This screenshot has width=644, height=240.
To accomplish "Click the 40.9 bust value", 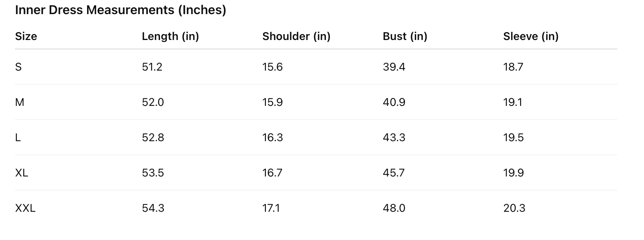I will (x=394, y=102).
